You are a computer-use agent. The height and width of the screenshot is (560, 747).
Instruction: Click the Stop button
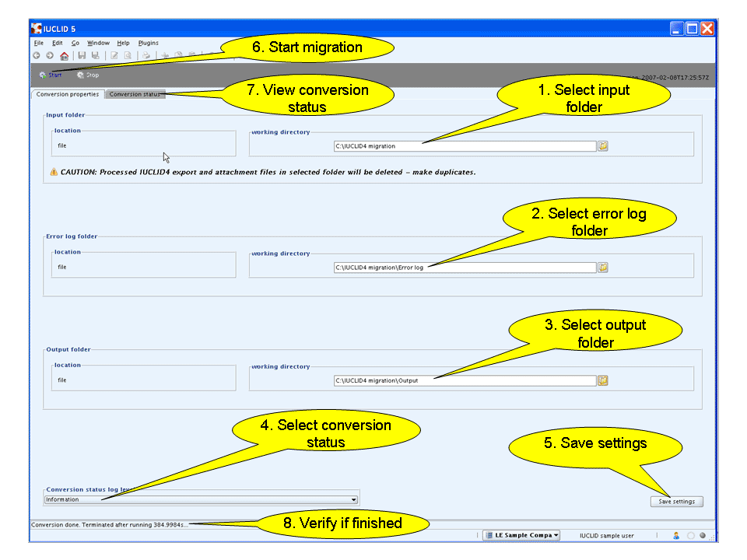tap(88, 75)
